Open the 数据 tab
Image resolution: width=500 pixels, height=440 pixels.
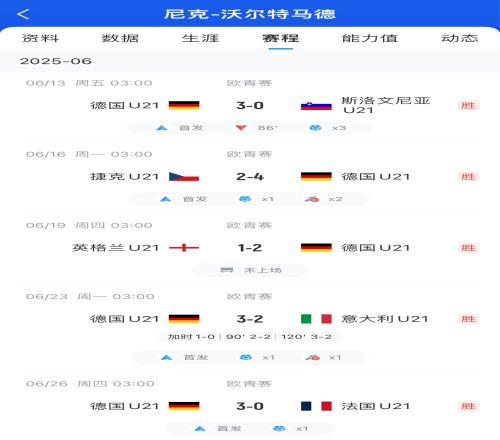[120, 38]
